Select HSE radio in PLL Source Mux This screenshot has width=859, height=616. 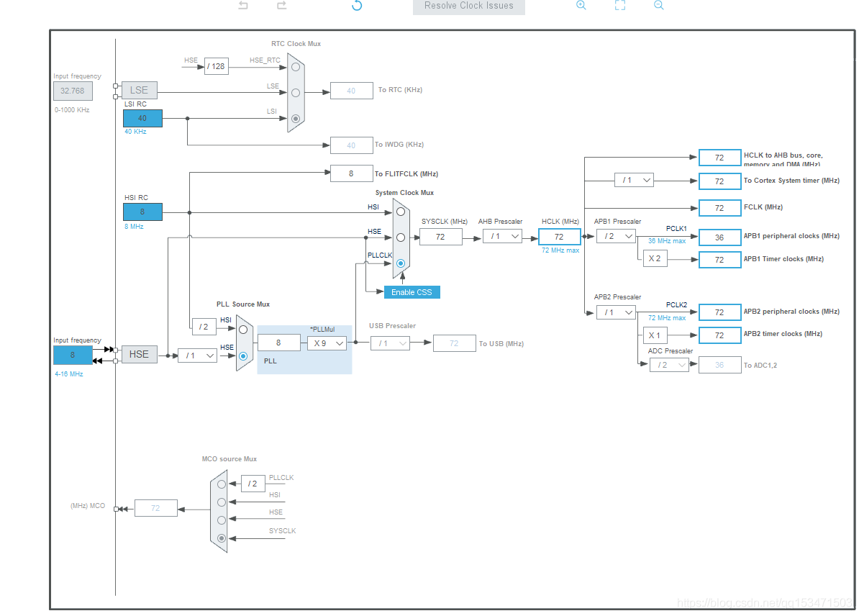point(243,356)
